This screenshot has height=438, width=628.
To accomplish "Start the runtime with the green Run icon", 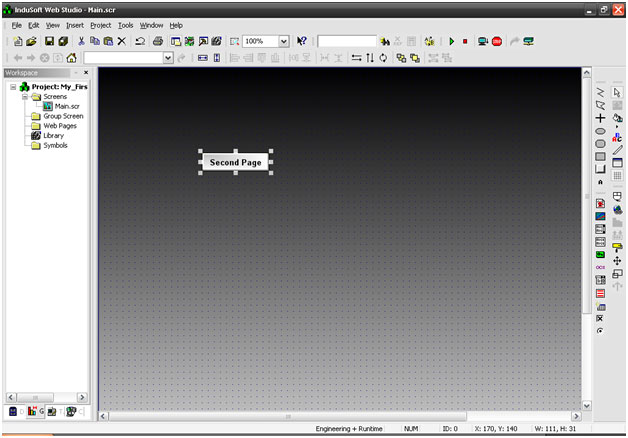I will (x=452, y=41).
